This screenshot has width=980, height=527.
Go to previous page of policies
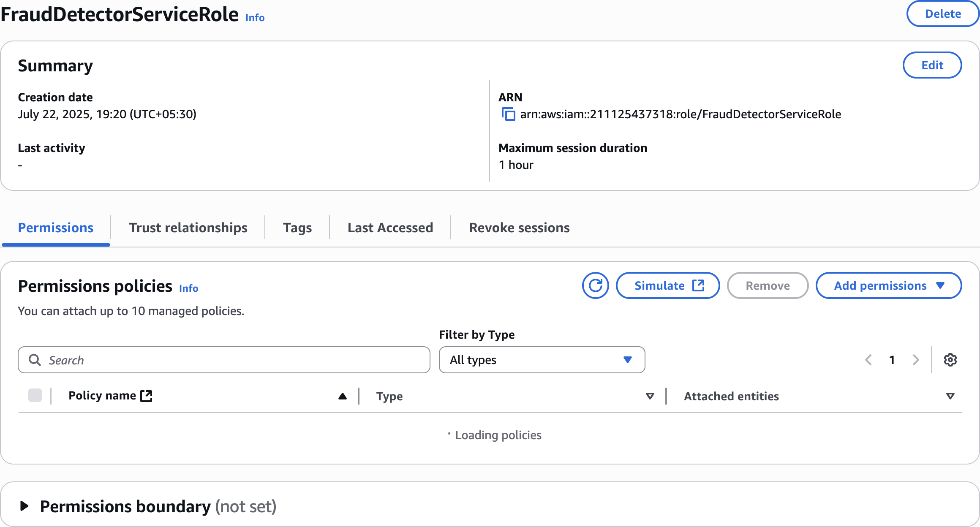pyautogui.click(x=868, y=360)
